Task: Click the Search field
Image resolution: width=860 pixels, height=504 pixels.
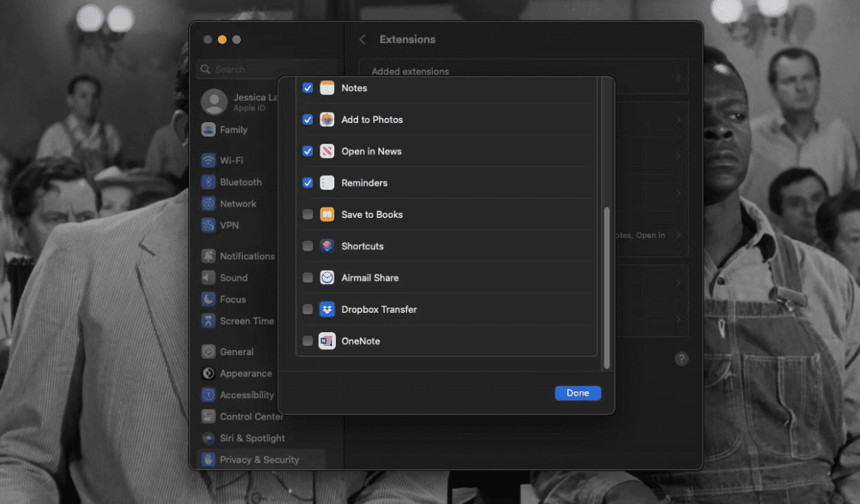Action: [267, 69]
